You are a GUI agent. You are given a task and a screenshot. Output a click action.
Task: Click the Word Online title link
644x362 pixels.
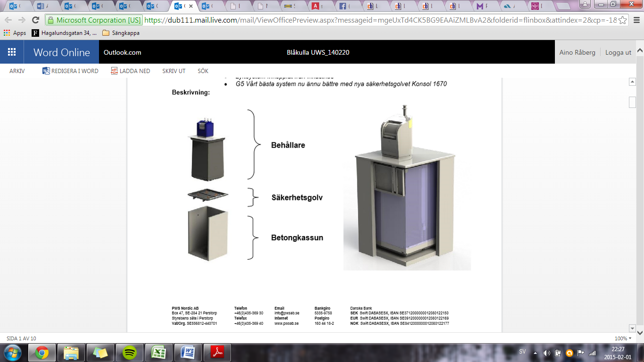pyautogui.click(x=62, y=52)
